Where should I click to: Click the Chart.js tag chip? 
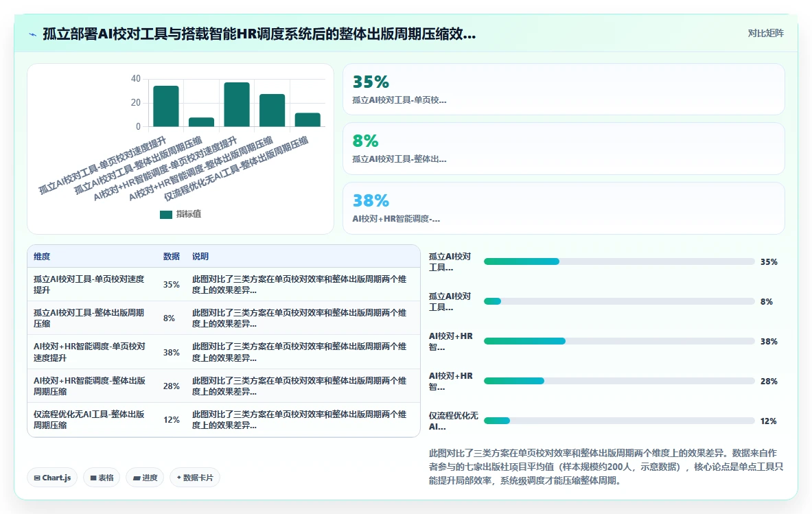click(52, 477)
